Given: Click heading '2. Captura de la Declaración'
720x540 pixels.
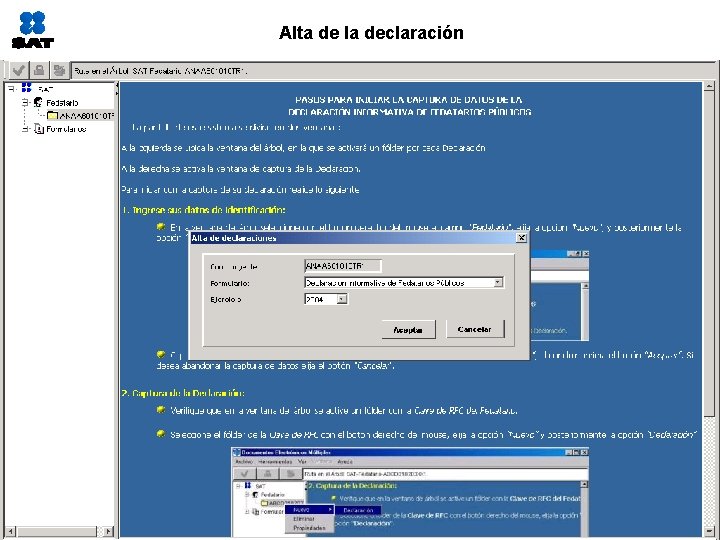Looking at the screenshot, I should click(183, 393).
